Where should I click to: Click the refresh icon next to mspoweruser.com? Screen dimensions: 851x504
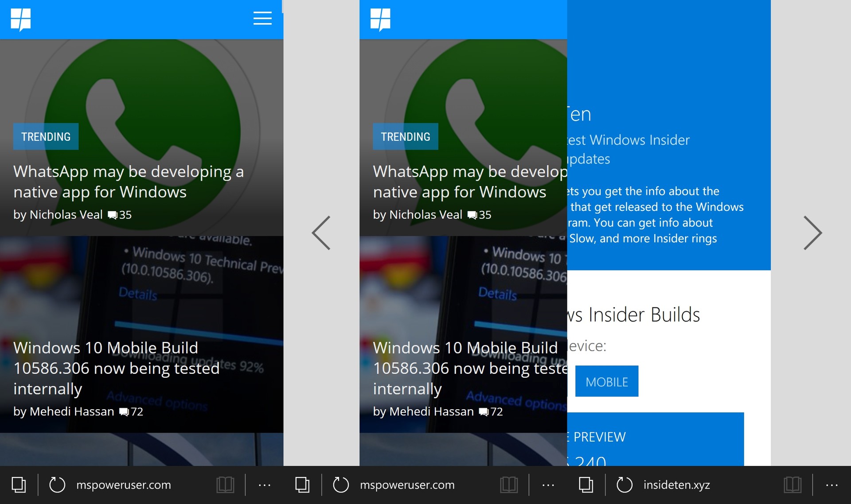[x=58, y=485]
